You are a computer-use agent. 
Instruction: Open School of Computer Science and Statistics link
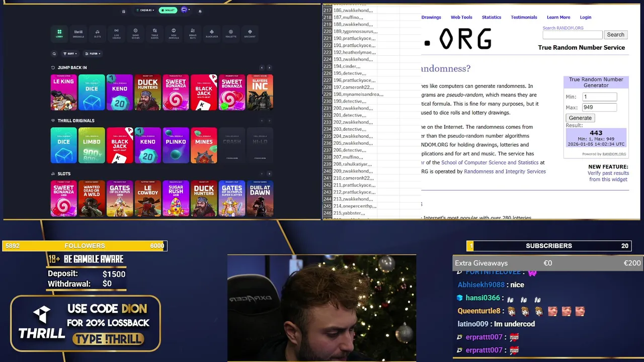point(490,162)
